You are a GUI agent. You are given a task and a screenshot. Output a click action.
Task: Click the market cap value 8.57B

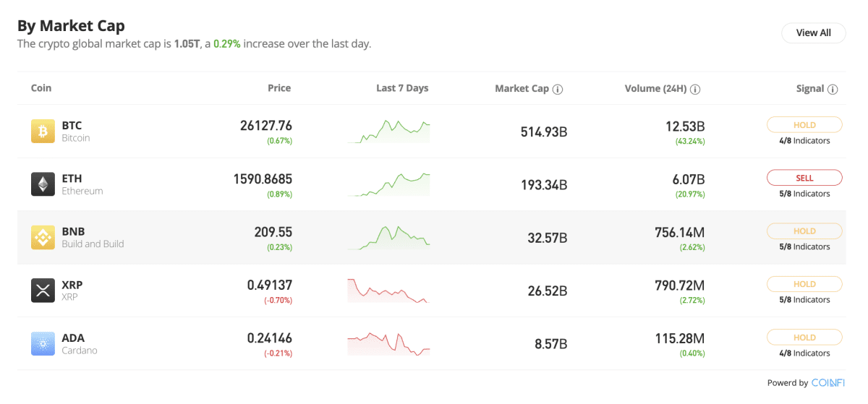pos(551,345)
